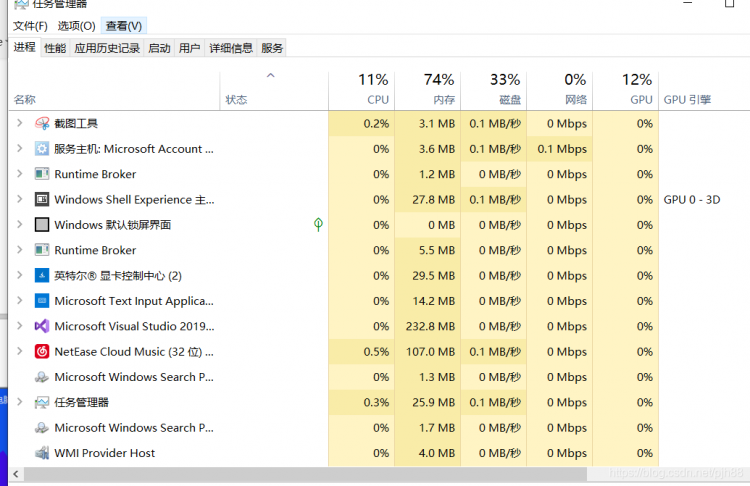
Task: Expand the Microsoft Visual Studio 2019 entry
Action: 20,326
